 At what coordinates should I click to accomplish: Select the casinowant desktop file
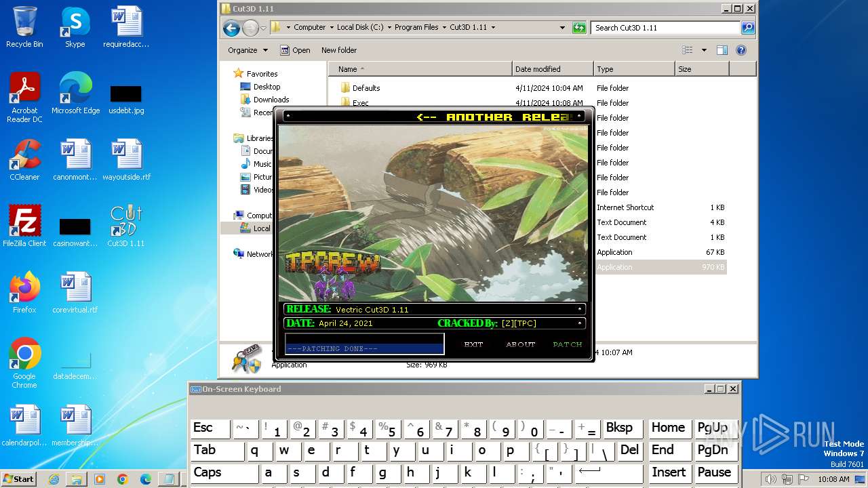point(75,231)
